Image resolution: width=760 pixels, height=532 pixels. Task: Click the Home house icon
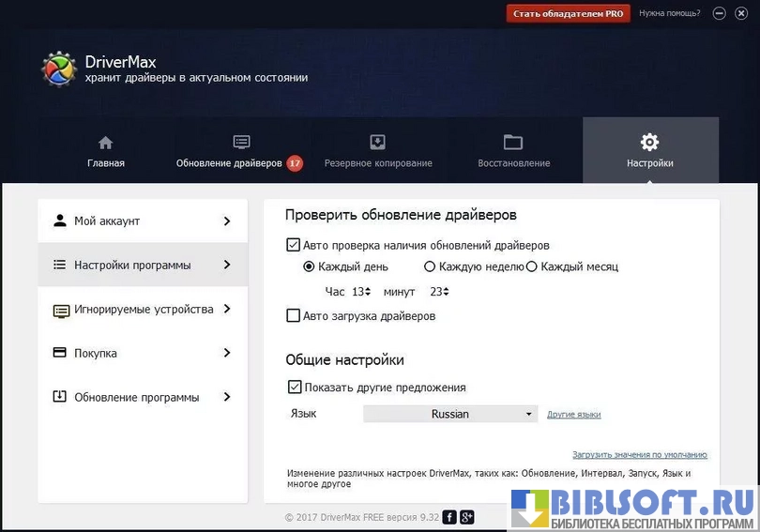[105, 143]
